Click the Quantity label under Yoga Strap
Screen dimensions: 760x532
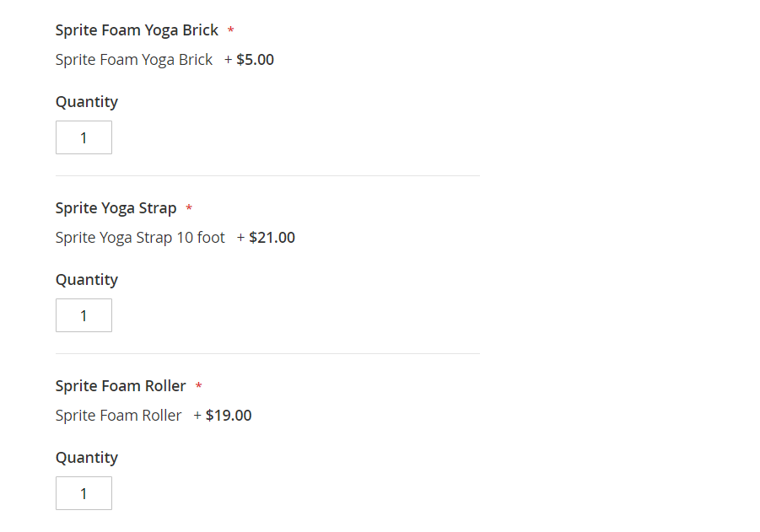click(87, 280)
